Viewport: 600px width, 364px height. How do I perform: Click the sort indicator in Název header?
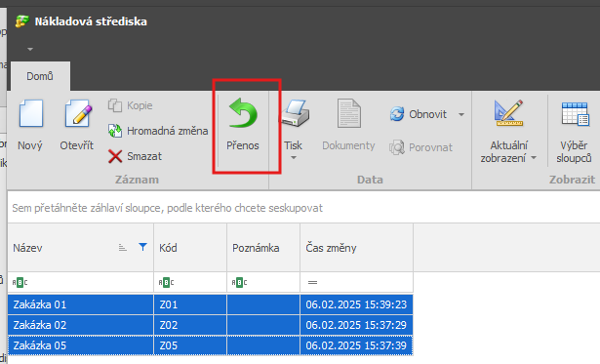123,248
